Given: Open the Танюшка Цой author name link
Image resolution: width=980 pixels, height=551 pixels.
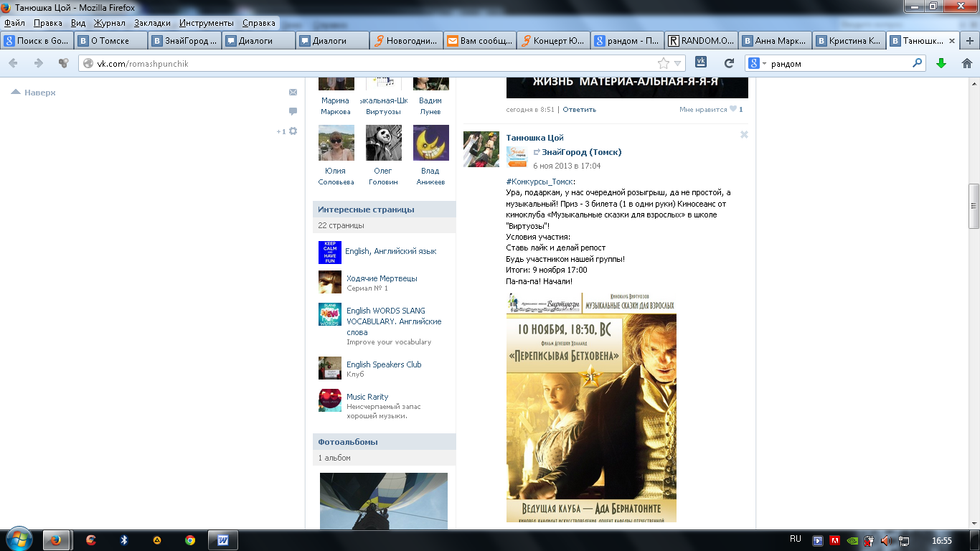Looking at the screenshot, I should click(535, 138).
